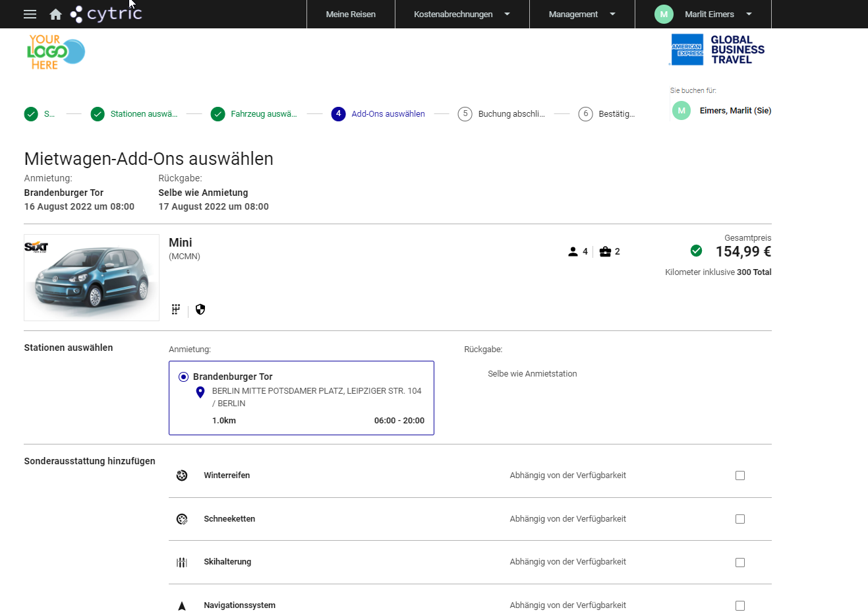Go to home via house icon
This screenshot has width=868, height=612.
(55, 14)
